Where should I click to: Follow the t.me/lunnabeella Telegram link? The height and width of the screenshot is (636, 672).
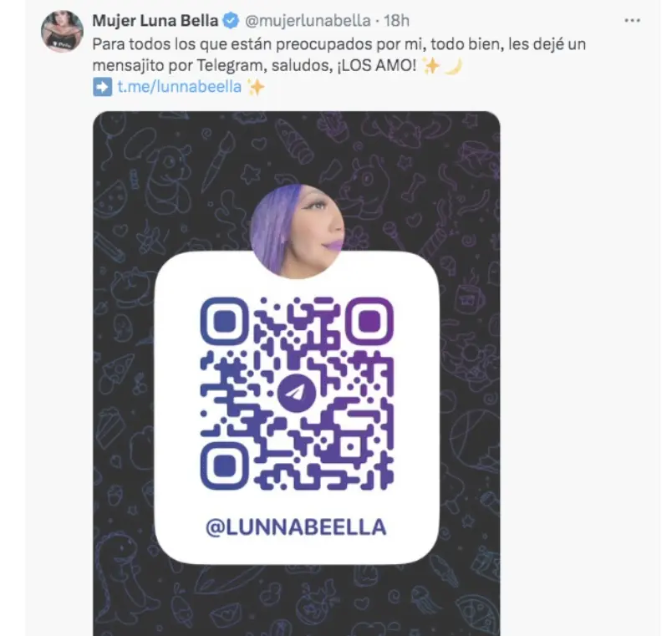180,87
